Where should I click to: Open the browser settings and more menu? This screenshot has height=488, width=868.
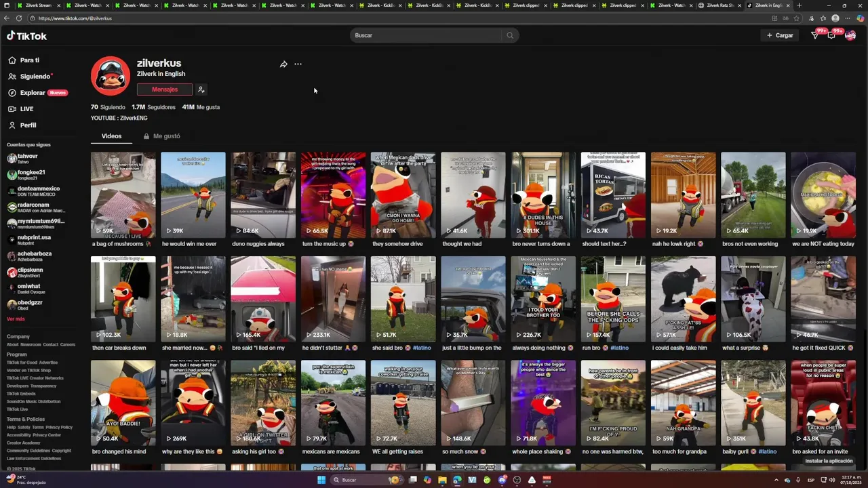point(848,18)
